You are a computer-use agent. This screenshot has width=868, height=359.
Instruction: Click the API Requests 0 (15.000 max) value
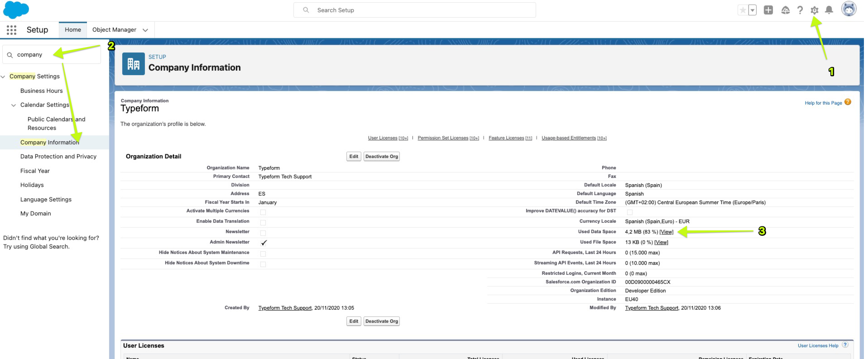click(643, 253)
